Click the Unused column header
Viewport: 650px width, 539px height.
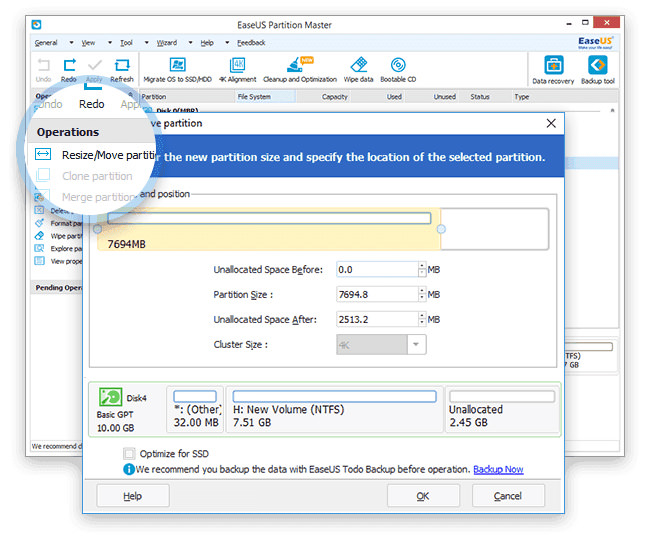444,97
